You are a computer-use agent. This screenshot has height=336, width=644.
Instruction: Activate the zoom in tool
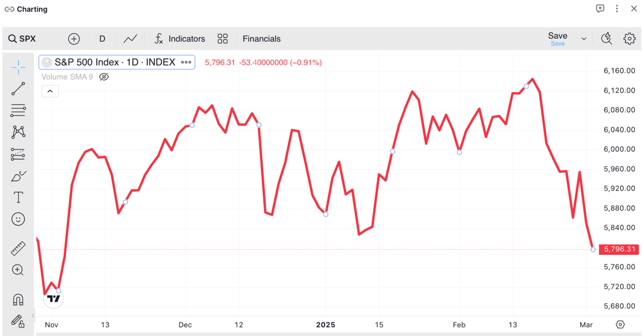tap(18, 270)
